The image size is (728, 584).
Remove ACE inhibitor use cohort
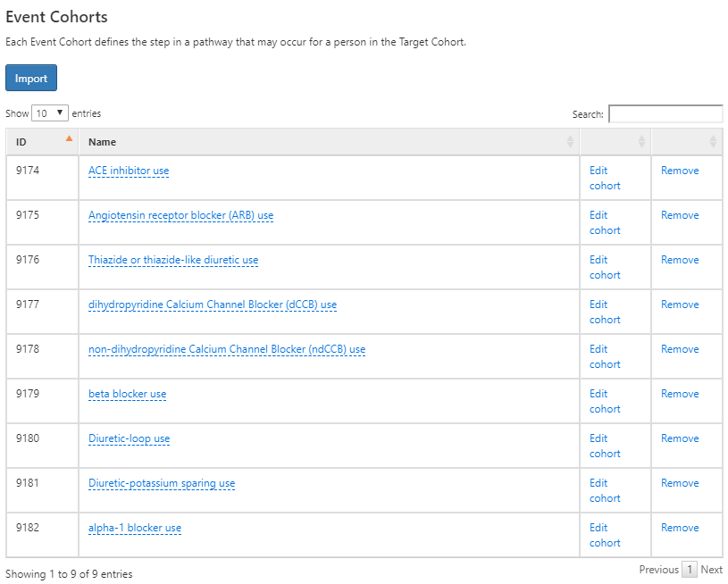click(680, 171)
